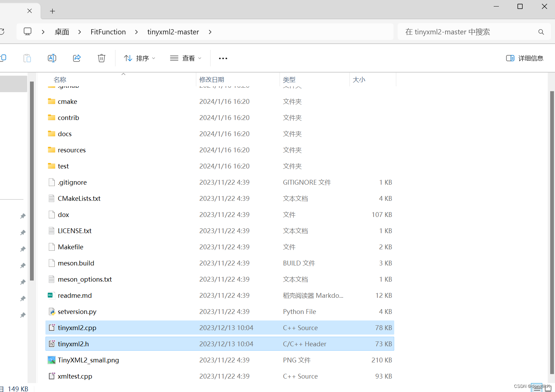Click the rename icon in the toolbar

click(52, 58)
